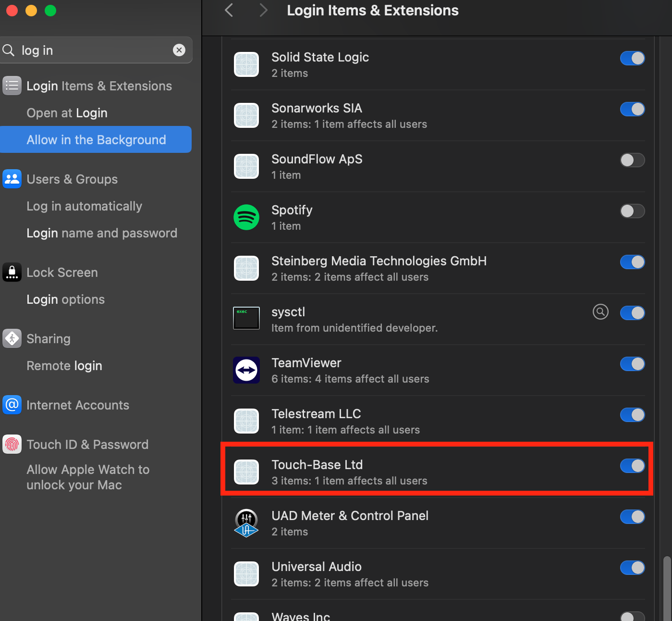Open Touch ID & Password settings

click(96, 445)
